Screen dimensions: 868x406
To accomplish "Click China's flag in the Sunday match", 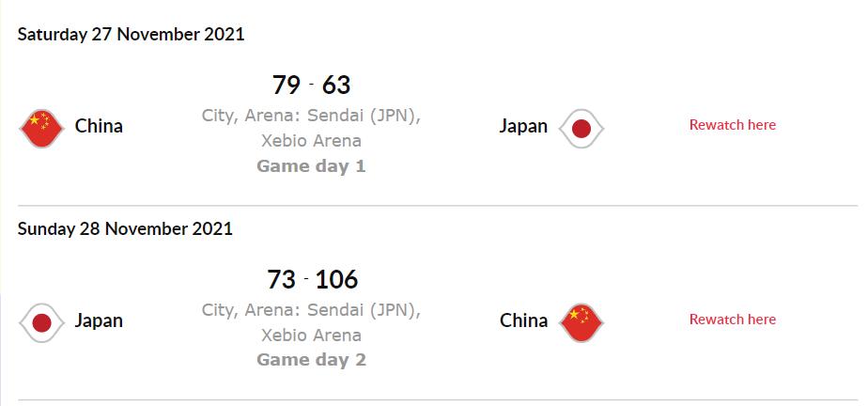I will pos(581,322).
